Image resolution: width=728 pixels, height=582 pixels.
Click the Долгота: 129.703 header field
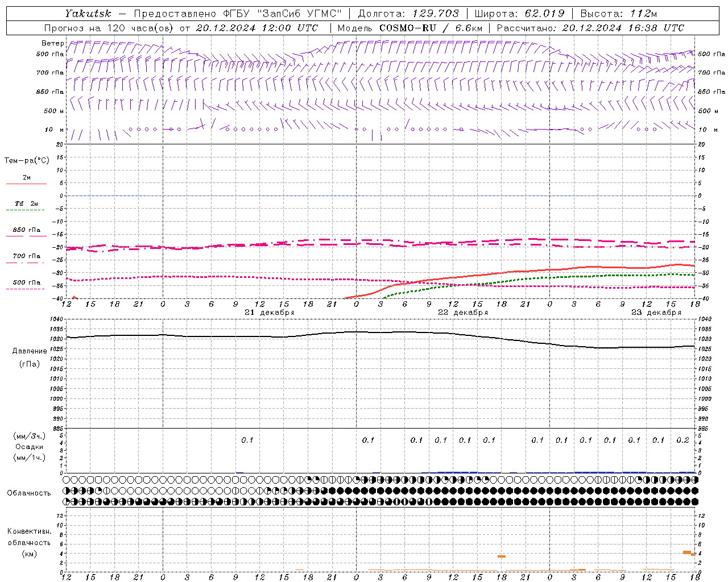click(408, 14)
